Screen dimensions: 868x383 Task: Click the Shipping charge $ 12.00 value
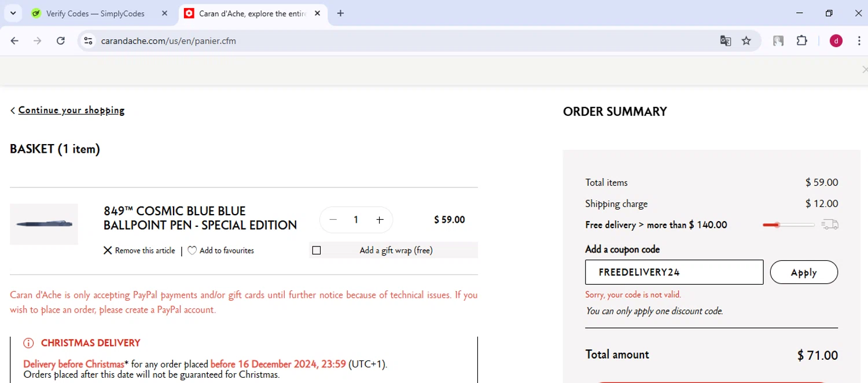(822, 204)
